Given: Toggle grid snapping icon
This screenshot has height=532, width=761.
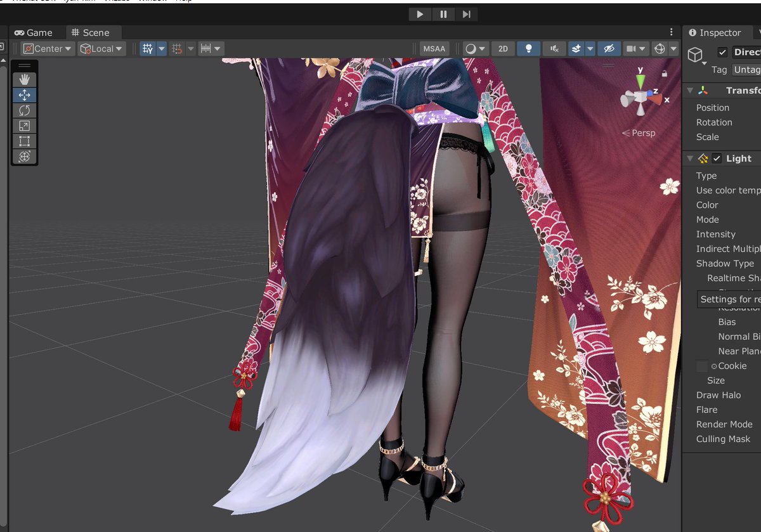Looking at the screenshot, I should [x=177, y=49].
